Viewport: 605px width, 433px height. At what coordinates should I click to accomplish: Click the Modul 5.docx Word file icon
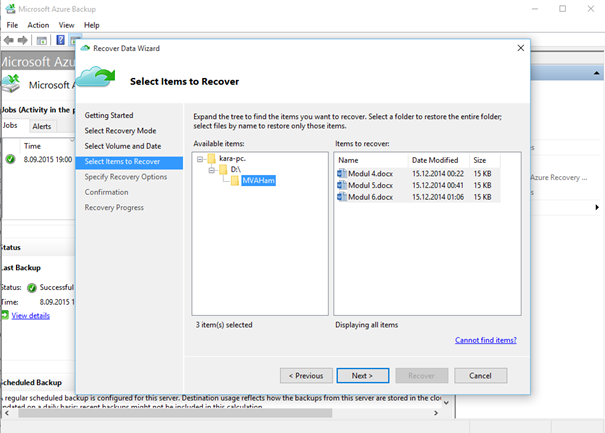pyautogui.click(x=341, y=185)
